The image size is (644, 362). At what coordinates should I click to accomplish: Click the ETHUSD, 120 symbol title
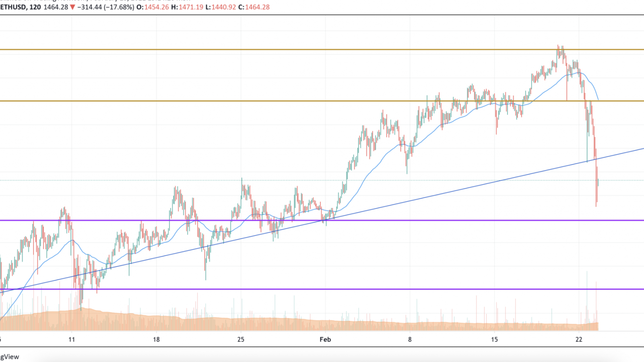pyautogui.click(x=20, y=7)
